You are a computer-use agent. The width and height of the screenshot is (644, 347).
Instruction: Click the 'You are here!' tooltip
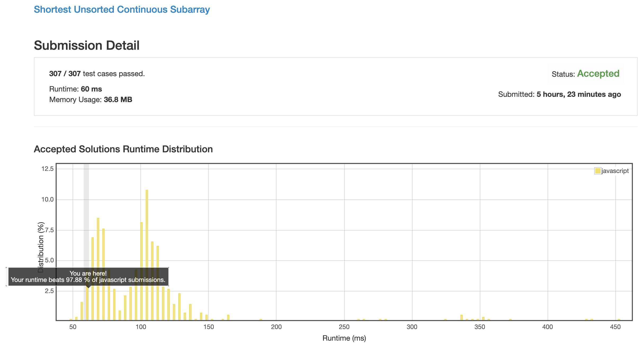[x=88, y=277]
